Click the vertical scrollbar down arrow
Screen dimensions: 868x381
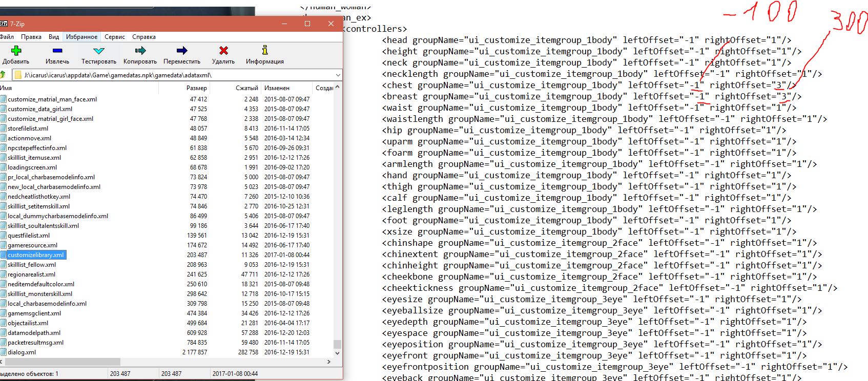[x=337, y=353]
